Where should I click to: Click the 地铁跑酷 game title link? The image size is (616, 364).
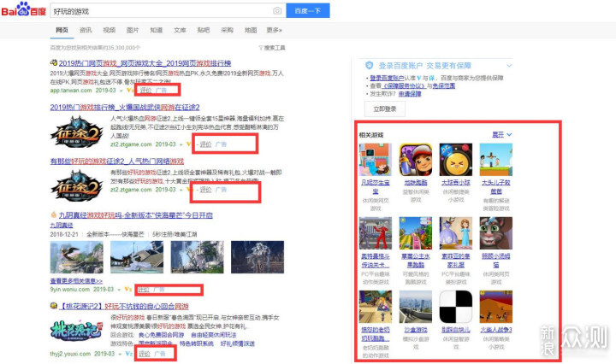(416, 182)
